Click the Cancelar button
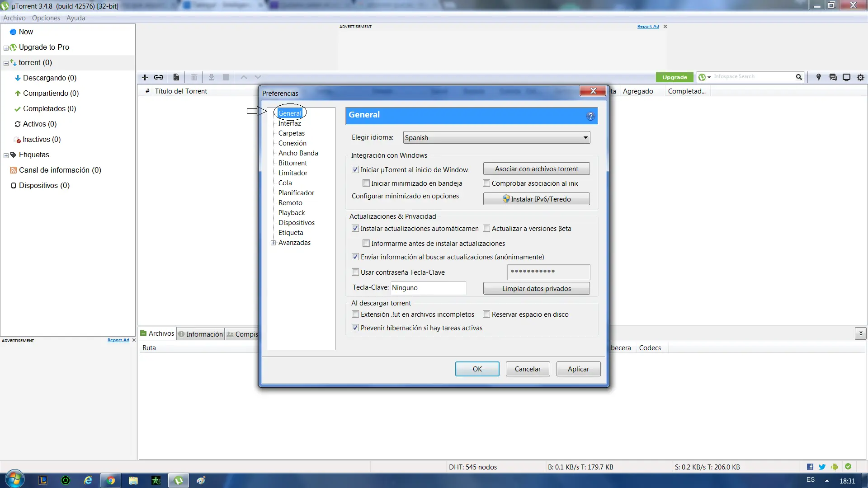 [528, 369]
